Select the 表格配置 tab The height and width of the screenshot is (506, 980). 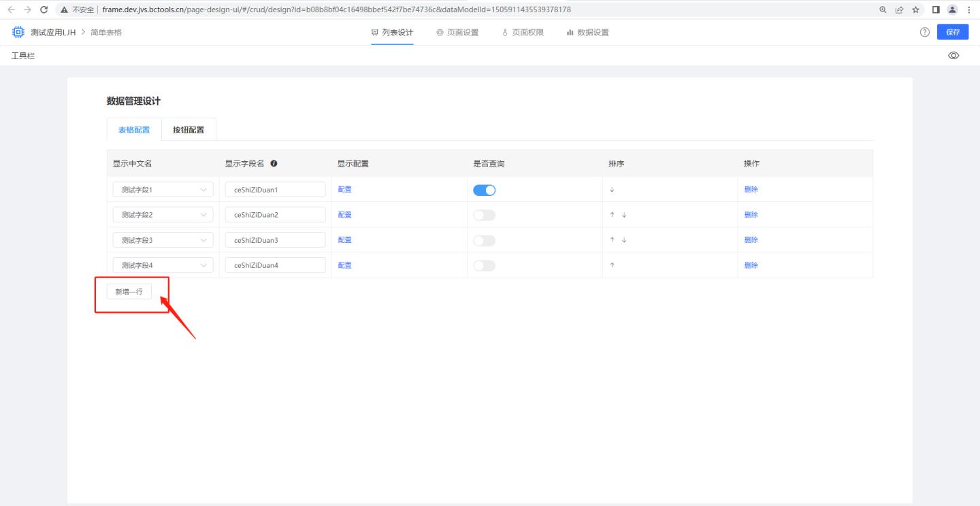coord(134,130)
